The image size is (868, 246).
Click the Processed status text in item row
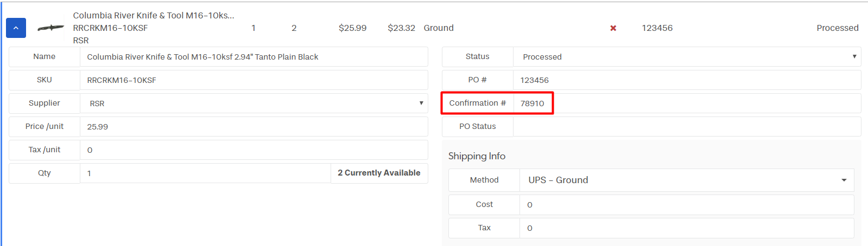837,28
